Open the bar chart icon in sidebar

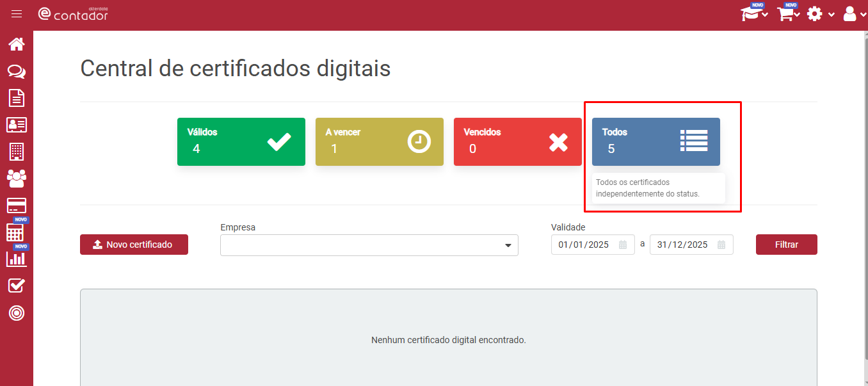(17, 259)
